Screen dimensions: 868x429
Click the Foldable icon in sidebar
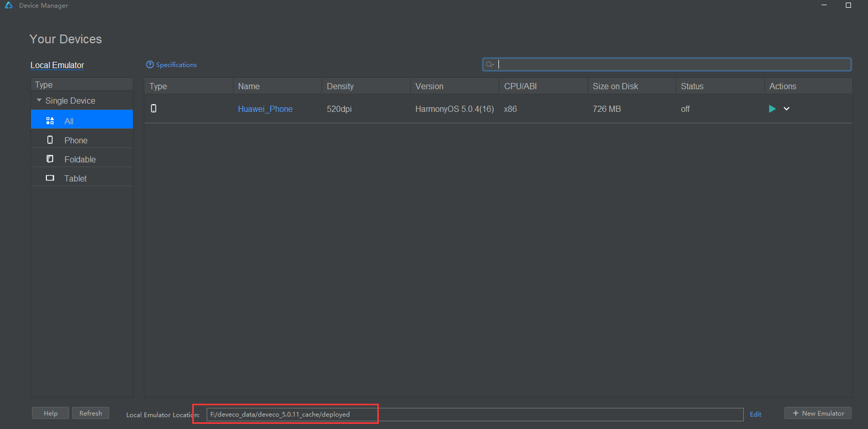pos(50,159)
